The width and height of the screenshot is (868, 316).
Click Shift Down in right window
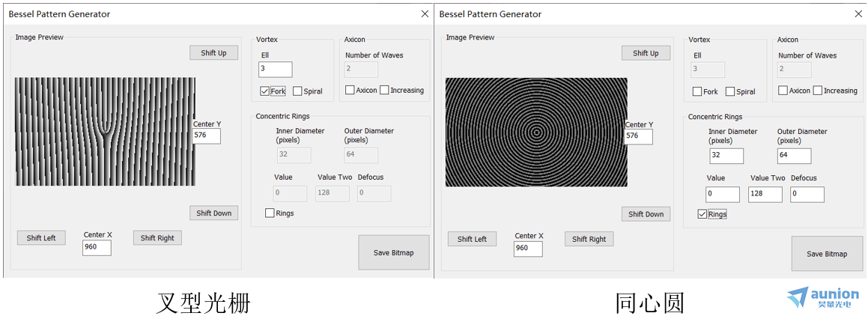(x=646, y=214)
